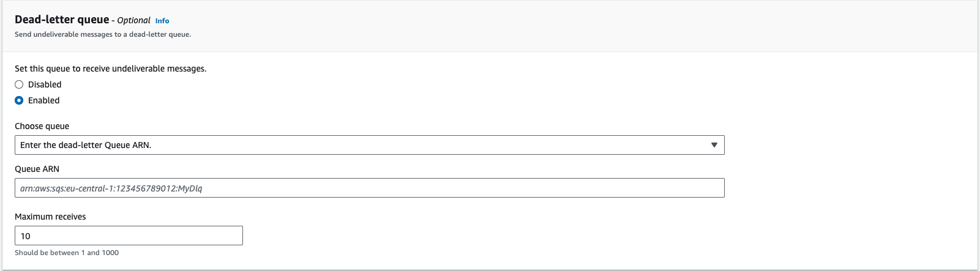The width and height of the screenshot is (980, 271).
Task: Click the ARN placeholder text in Queue ARN
Action: (111, 188)
